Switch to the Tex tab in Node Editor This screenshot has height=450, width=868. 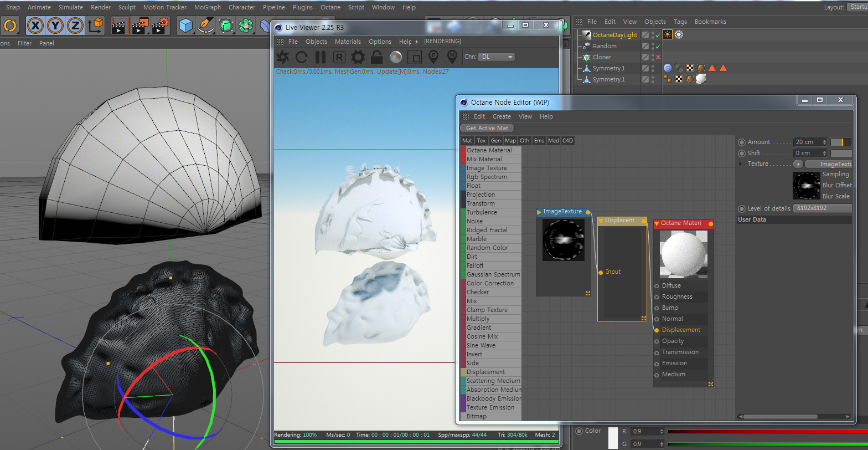tap(482, 141)
